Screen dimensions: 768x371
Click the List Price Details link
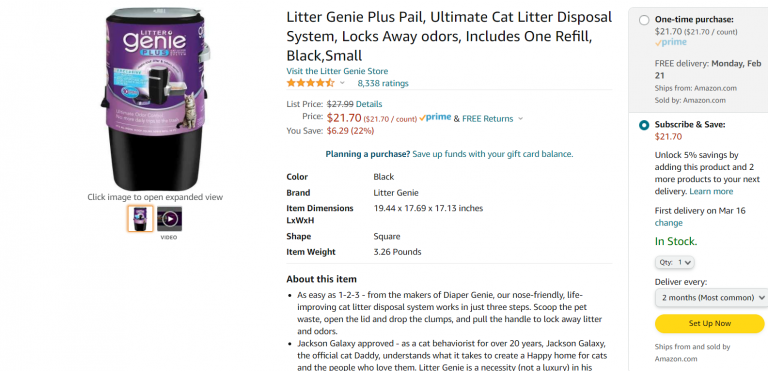click(369, 104)
